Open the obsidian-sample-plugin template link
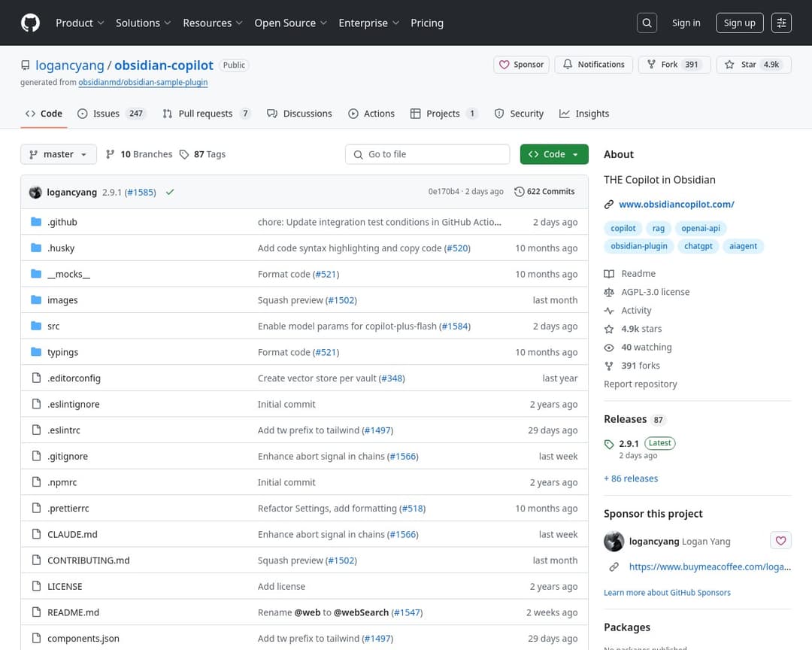The image size is (812, 650). point(143,82)
